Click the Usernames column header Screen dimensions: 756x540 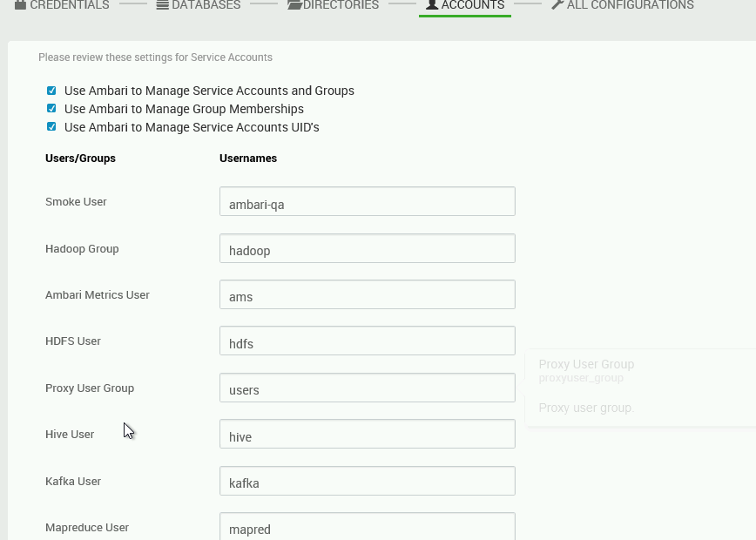[248, 159]
